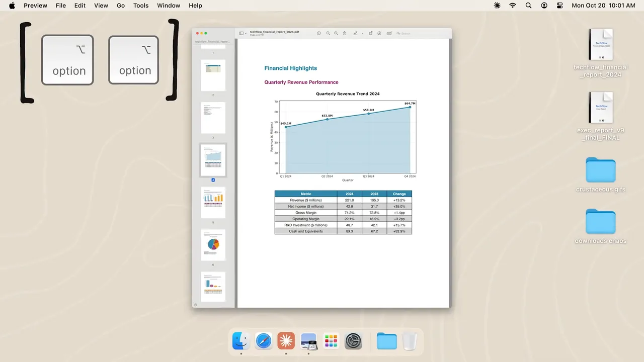Open Control Center from the menu bar
Screen dimensions: 644x362
tap(560, 6)
